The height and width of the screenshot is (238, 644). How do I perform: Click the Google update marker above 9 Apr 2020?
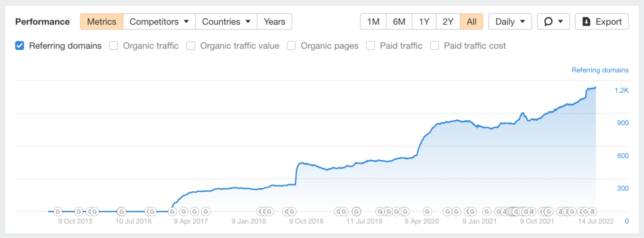coord(427,212)
